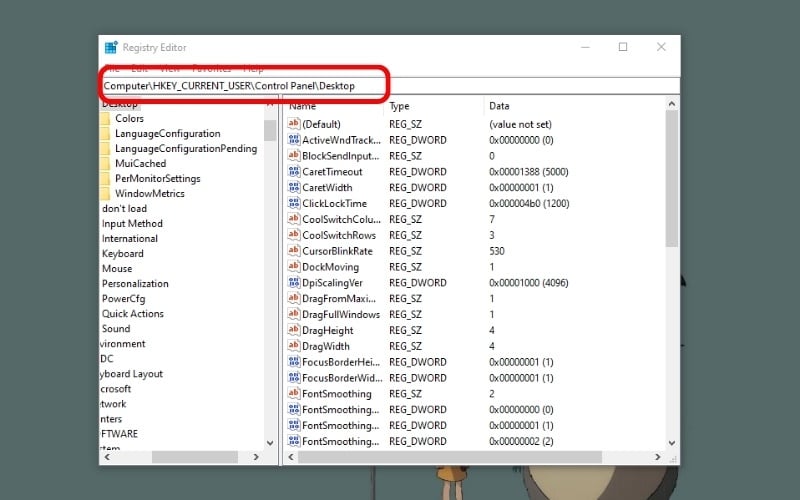This screenshot has height=500, width=800.
Task: Sort values by the Type column header
Action: coord(400,106)
